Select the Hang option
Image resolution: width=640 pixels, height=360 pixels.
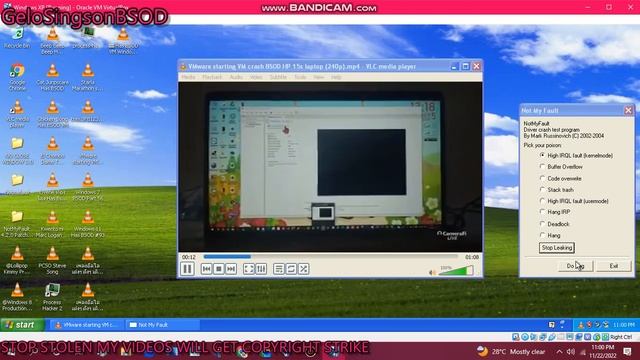point(550,236)
